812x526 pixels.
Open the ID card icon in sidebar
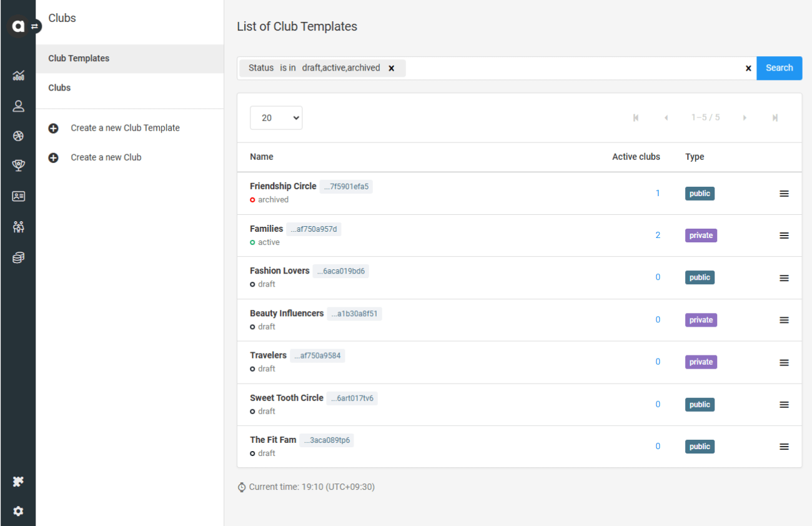click(18, 196)
